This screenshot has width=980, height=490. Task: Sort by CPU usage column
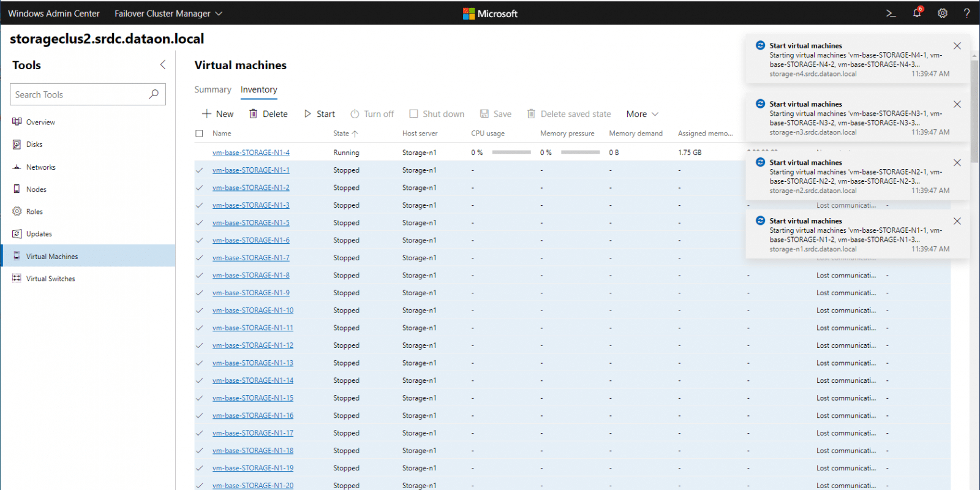(x=488, y=134)
